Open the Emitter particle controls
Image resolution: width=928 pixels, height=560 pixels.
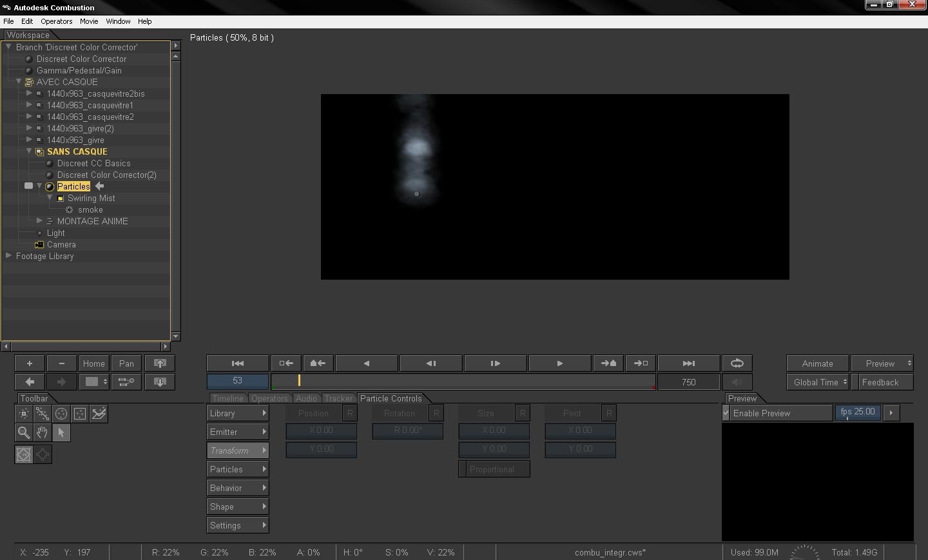(x=238, y=432)
